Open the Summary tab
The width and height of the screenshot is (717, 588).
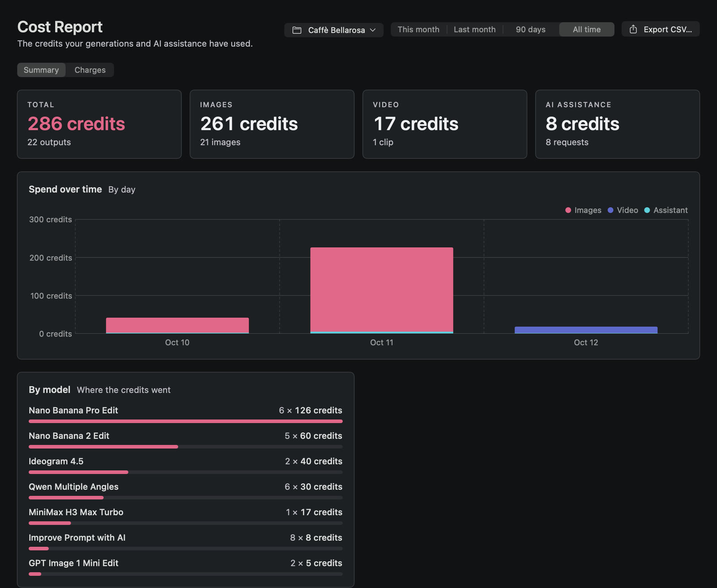pos(41,70)
